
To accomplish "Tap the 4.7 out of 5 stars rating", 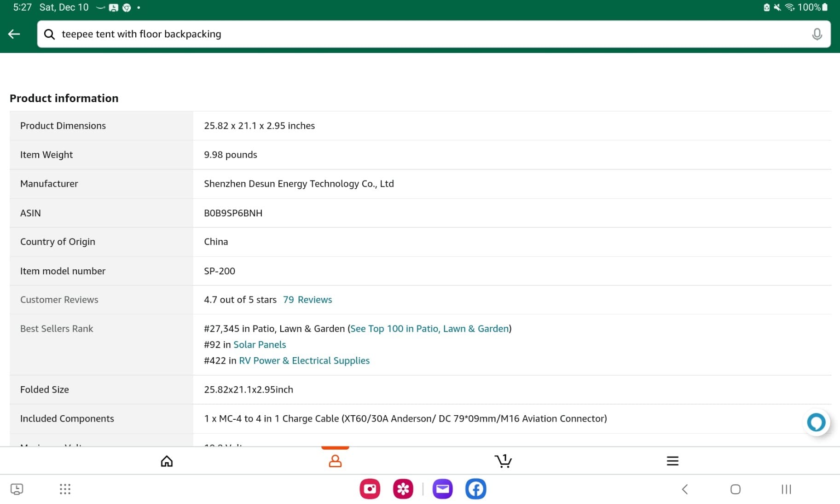I will [x=240, y=300].
